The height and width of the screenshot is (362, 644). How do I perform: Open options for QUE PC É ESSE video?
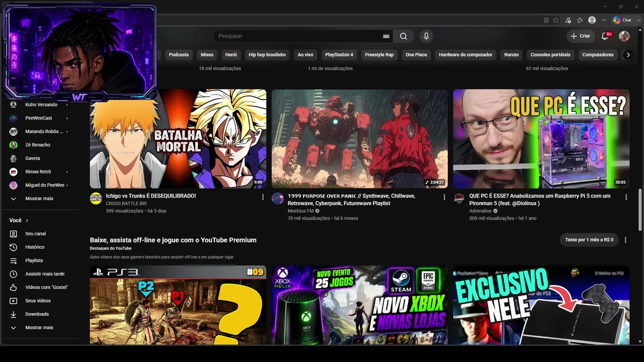pyautogui.click(x=626, y=197)
